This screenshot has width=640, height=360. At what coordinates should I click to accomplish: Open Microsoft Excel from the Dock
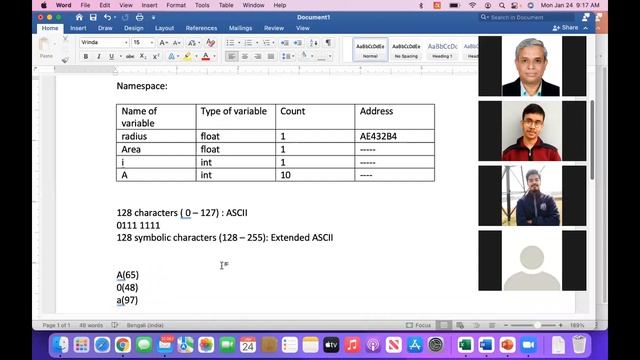click(466, 345)
